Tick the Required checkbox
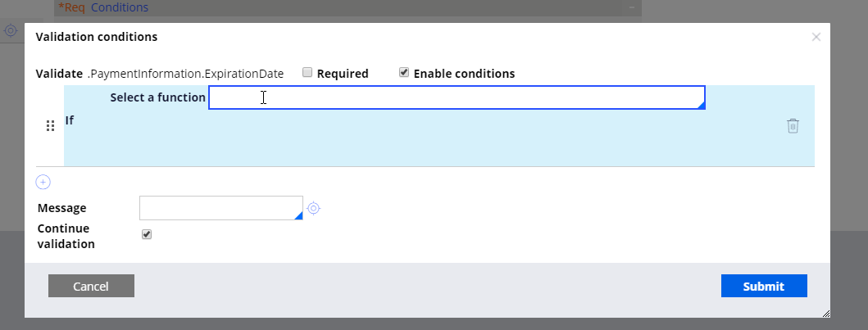The height and width of the screenshot is (330, 868). 308,72
